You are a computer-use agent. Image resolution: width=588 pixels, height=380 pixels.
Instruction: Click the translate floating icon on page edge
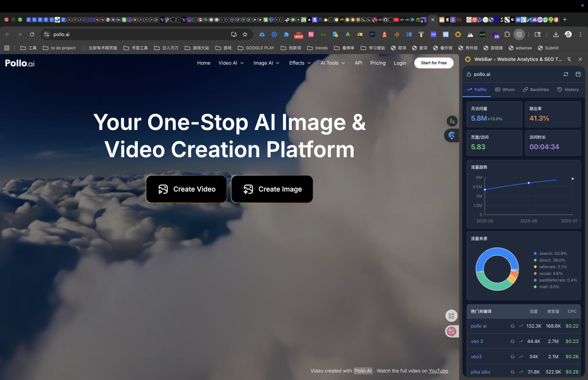click(x=452, y=121)
